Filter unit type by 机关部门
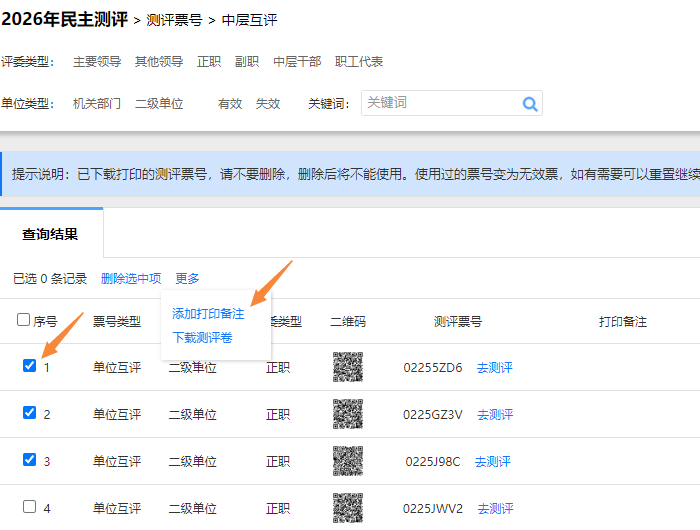 click(97, 104)
